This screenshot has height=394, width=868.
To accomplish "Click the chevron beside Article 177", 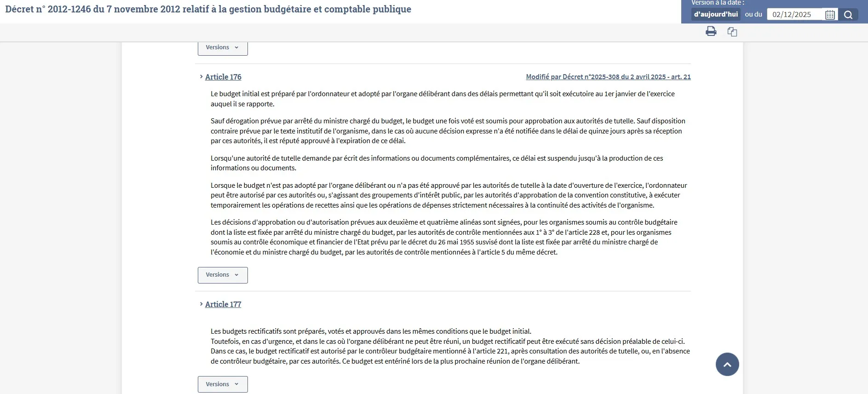I will pos(201,304).
